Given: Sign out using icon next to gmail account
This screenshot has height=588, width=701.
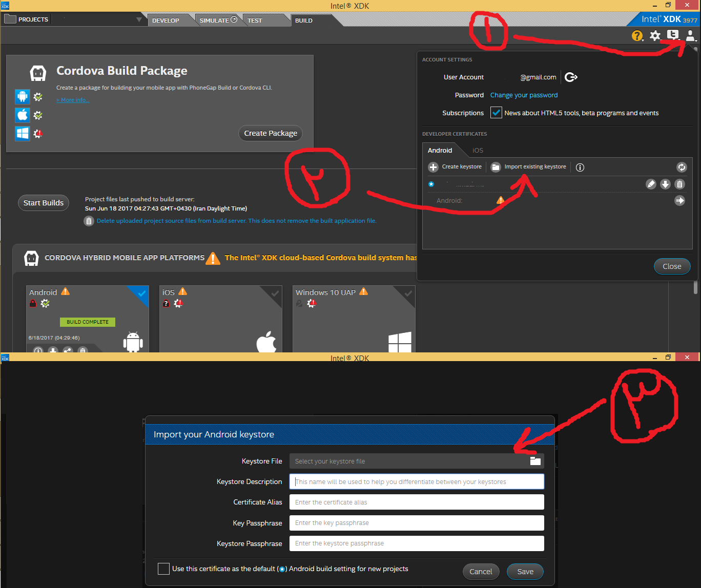Looking at the screenshot, I should click(571, 77).
